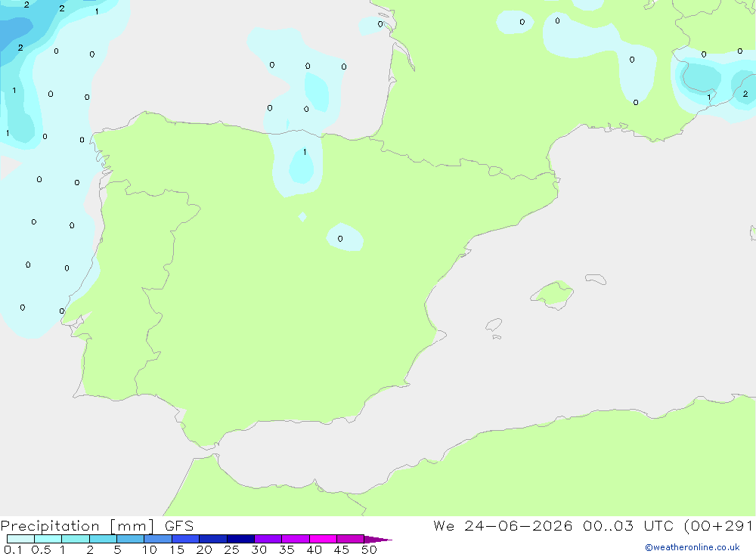This screenshot has height=554, width=756.
Task: Click the "0" value in central Spain rain patch
Action: click(340, 239)
